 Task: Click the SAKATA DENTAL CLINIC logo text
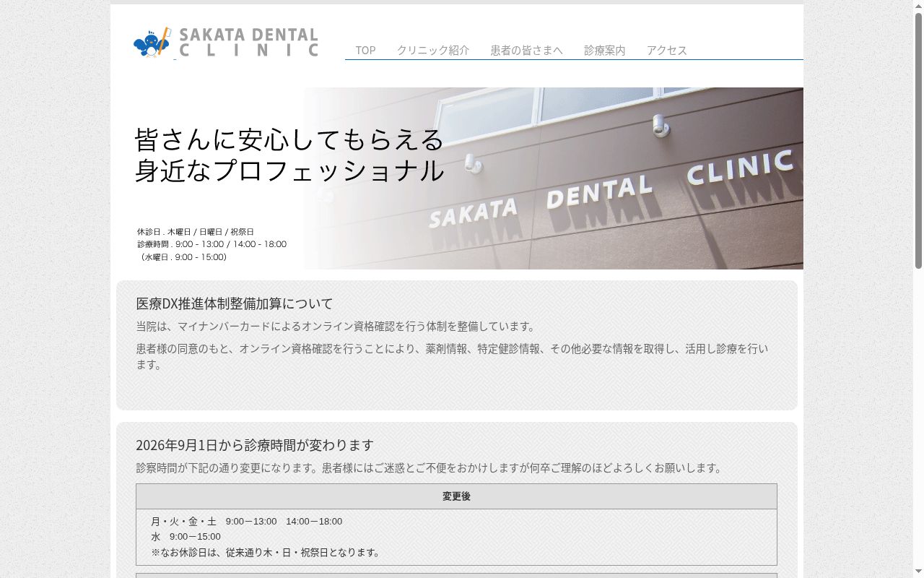coord(248,43)
